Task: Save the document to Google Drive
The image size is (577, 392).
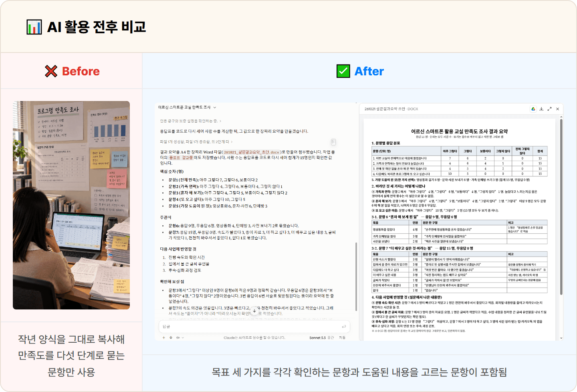Action: (x=533, y=109)
